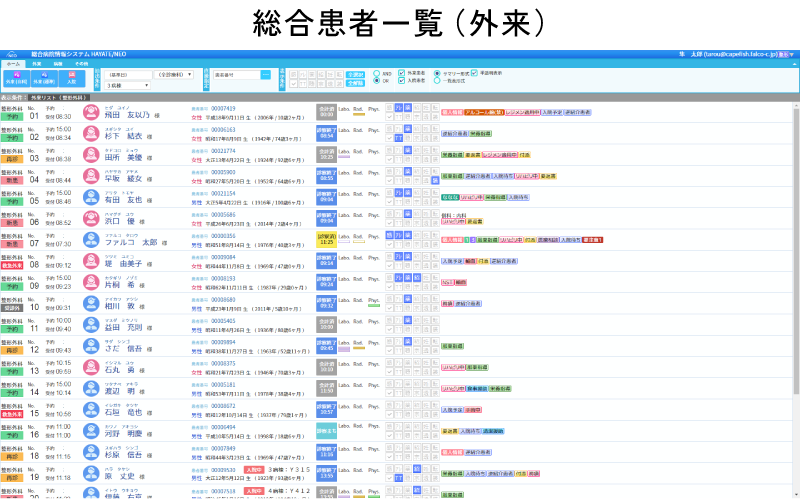This screenshot has width=800, height=500.
Task: Select the サマリー形式 radio button
Action: 437,73
